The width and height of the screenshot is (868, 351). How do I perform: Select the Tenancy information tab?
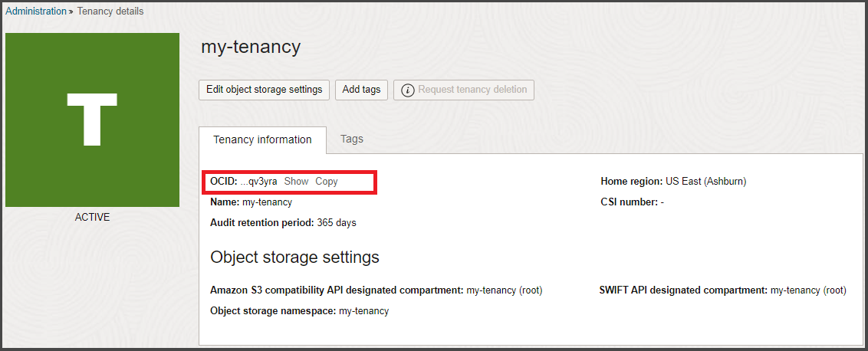tap(262, 139)
